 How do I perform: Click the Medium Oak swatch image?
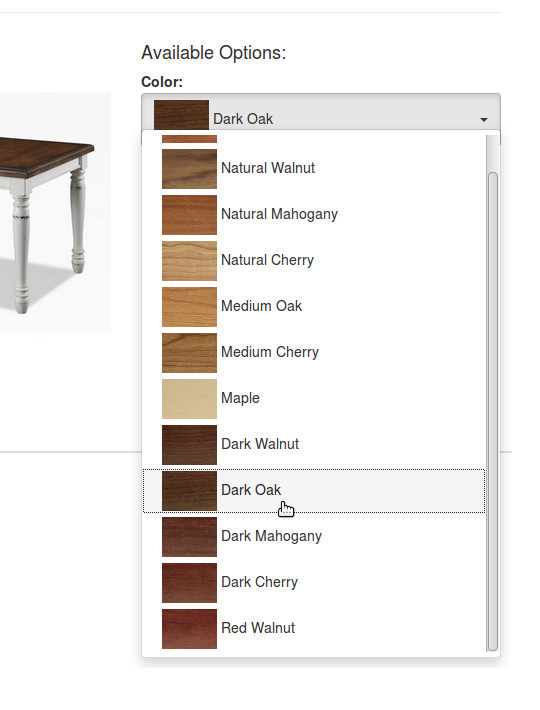(x=189, y=307)
